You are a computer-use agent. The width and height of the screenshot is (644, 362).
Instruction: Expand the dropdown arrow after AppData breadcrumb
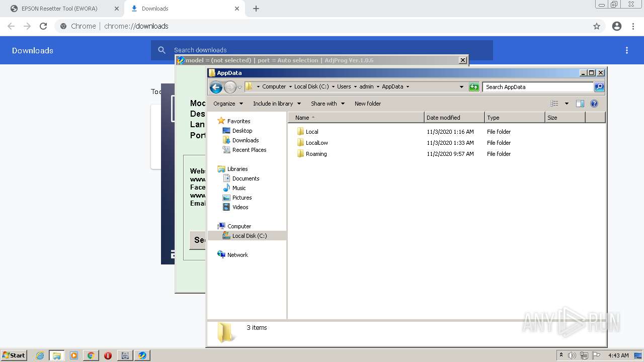tap(408, 86)
